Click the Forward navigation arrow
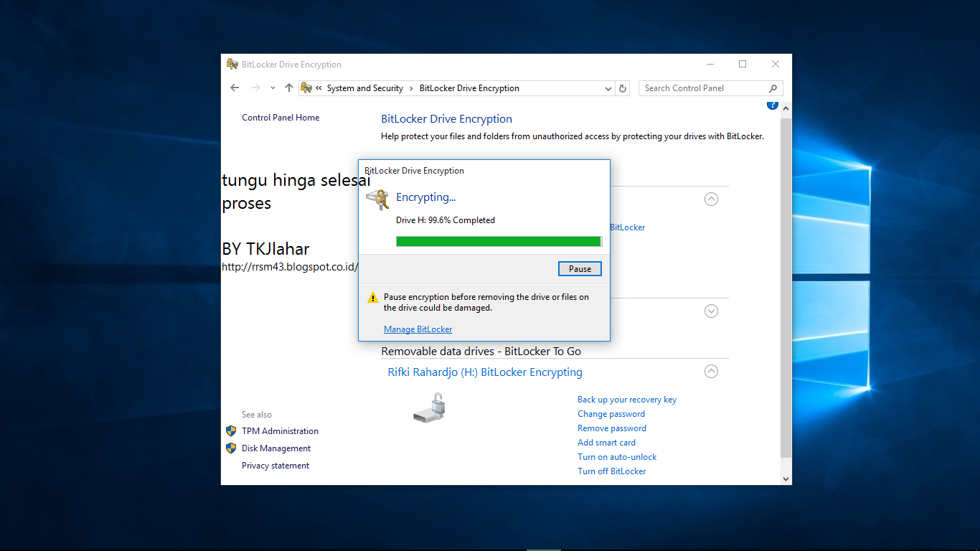 [255, 88]
